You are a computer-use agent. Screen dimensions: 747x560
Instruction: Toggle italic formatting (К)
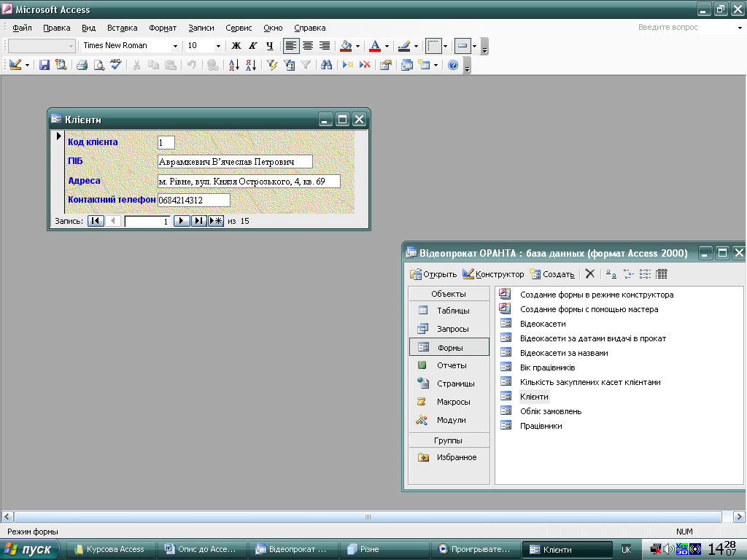coord(253,46)
